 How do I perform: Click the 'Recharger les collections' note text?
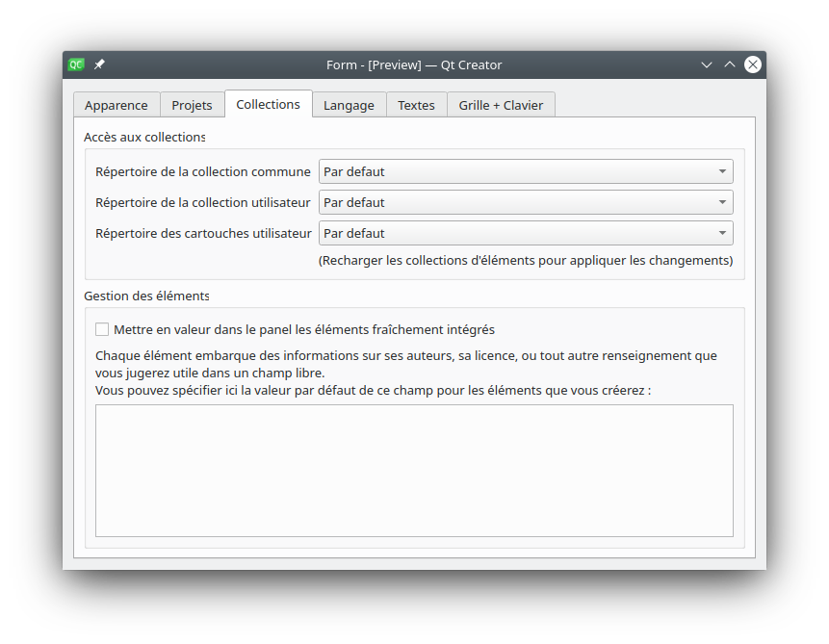coord(525,260)
